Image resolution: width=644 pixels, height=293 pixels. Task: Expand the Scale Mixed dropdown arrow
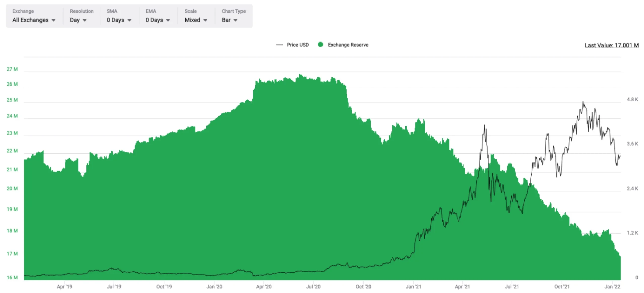(x=205, y=20)
